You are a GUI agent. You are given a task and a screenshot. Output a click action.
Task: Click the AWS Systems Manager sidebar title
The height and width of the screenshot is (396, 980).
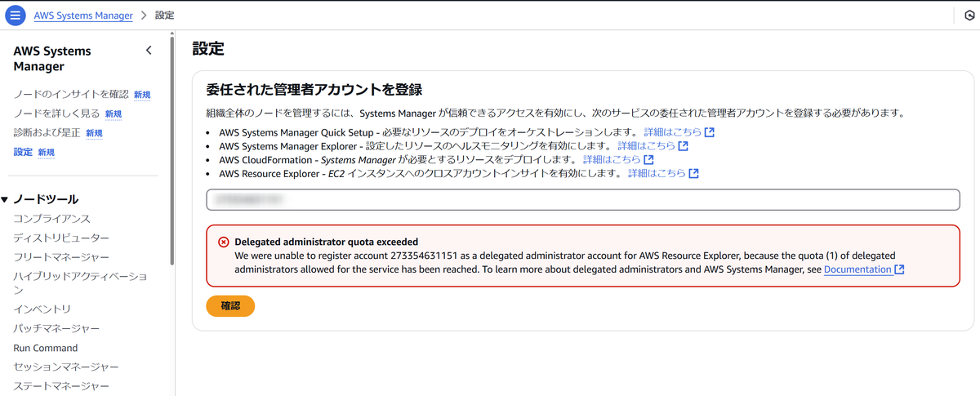pyautogui.click(x=52, y=59)
